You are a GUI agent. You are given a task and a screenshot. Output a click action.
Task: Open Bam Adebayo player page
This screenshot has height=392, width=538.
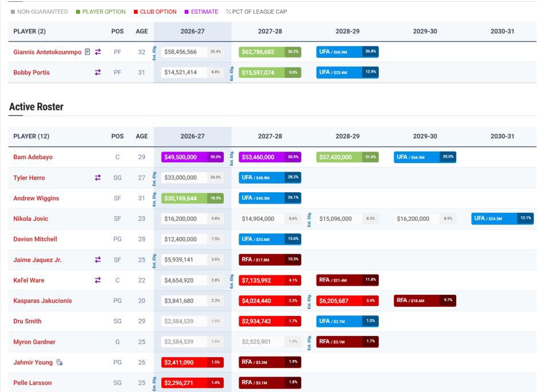coord(33,157)
